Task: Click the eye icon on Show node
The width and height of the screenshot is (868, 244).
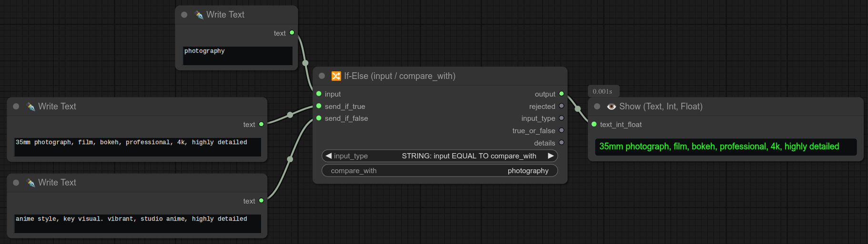Action: pyautogui.click(x=611, y=107)
